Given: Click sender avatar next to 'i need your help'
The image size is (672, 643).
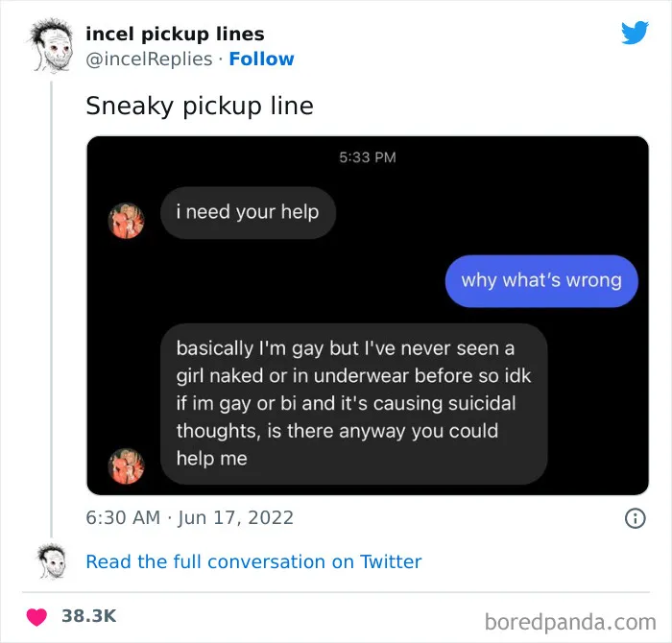Looking at the screenshot, I should [x=126, y=220].
